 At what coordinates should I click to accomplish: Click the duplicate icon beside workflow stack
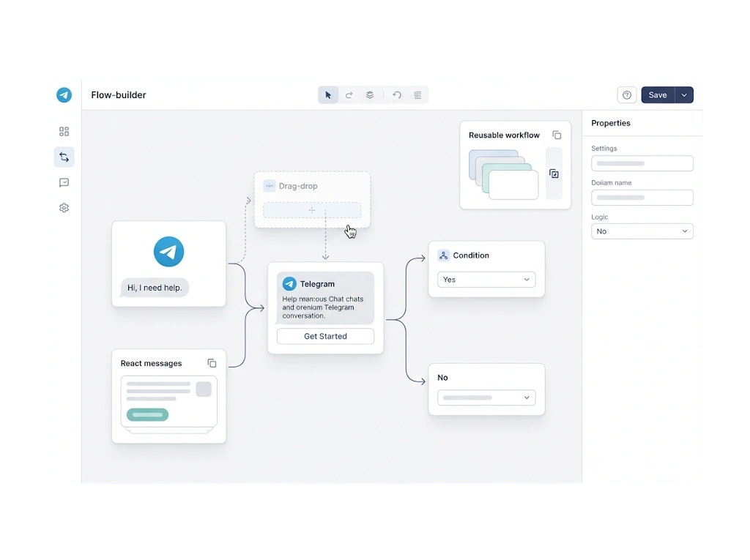(554, 173)
